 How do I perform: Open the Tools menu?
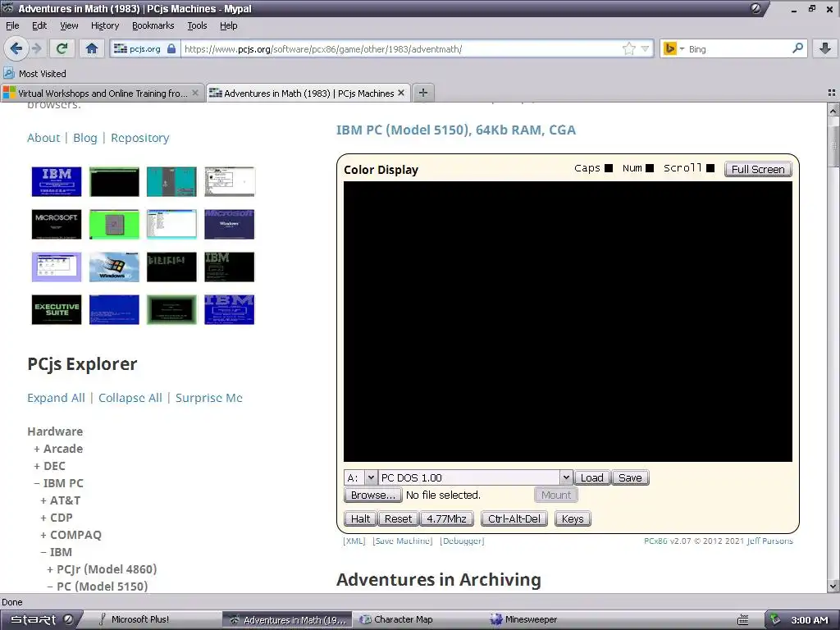pyautogui.click(x=197, y=25)
